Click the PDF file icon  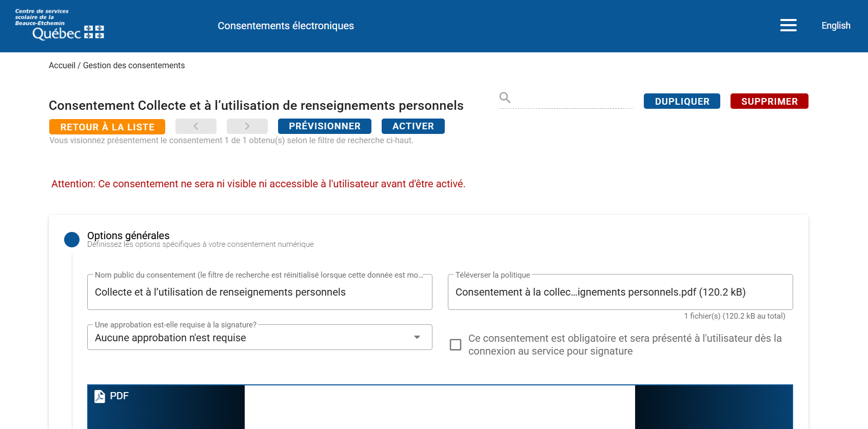(x=100, y=396)
